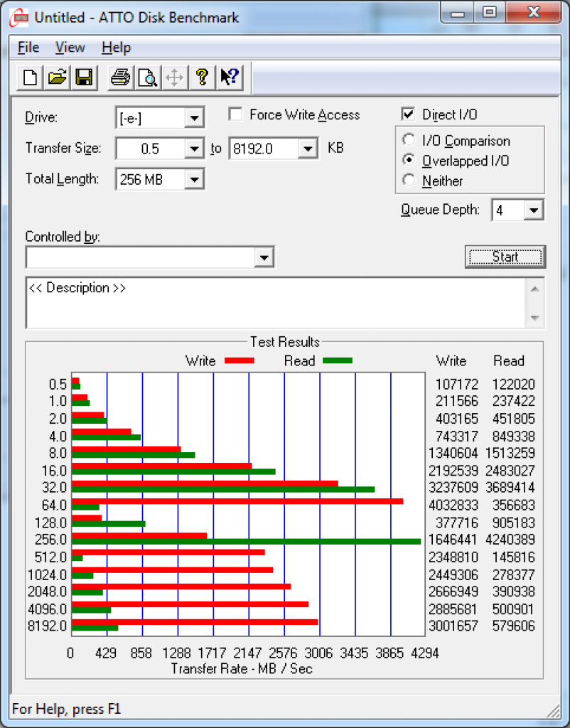Open the Total Length 256 MB dropdown

(194, 179)
